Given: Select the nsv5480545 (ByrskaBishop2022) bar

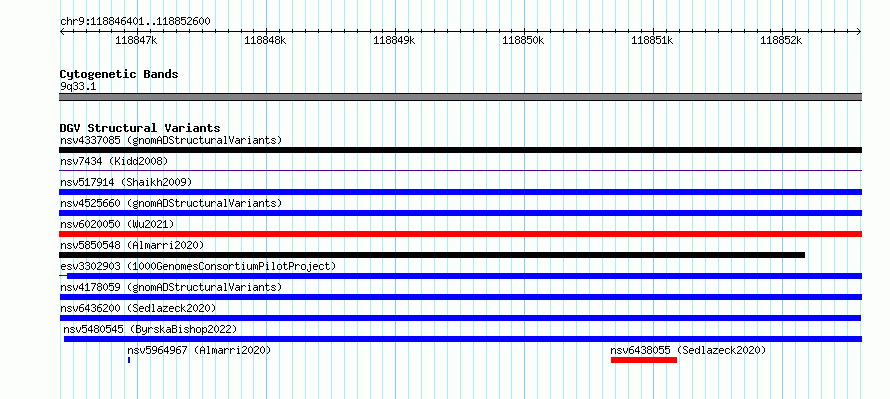Looking at the screenshot, I should [x=463, y=339].
